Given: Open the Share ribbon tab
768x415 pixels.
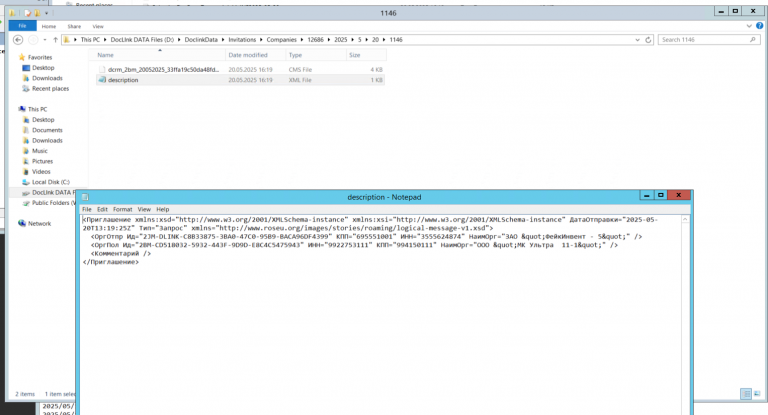Looking at the screenshot, I should point(74,26).
